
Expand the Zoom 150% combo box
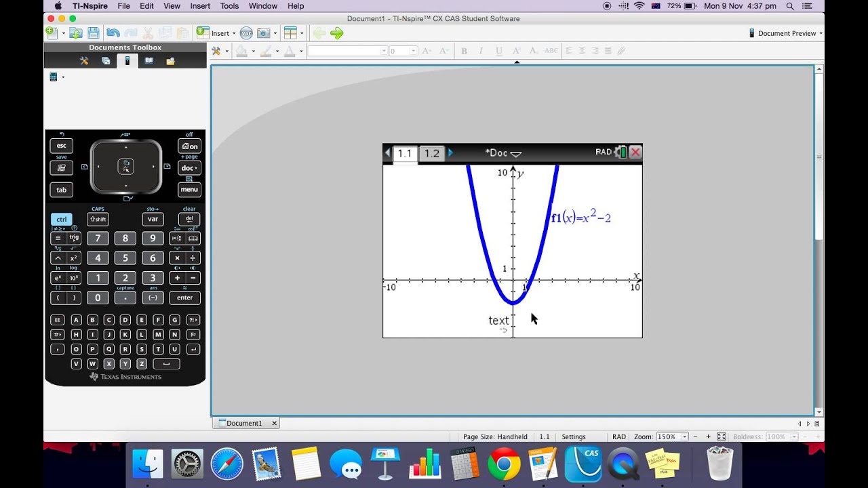(x=685, y=436)
